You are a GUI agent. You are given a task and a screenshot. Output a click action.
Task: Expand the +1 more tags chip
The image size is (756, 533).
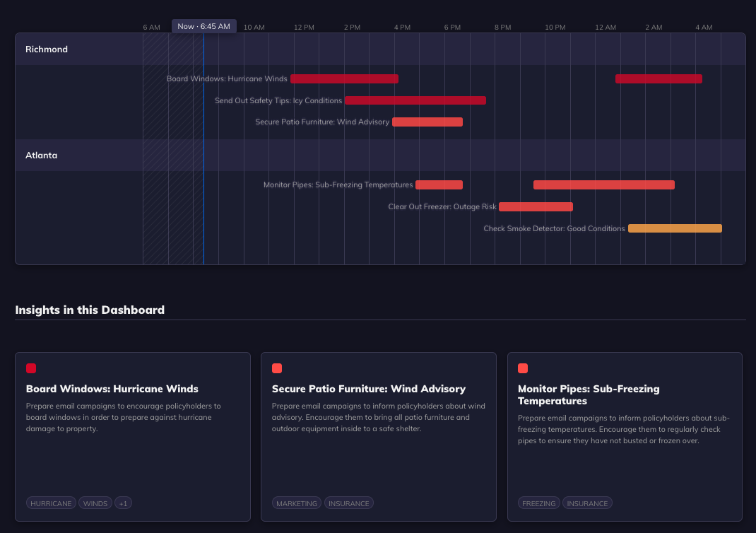pos(123,503)
